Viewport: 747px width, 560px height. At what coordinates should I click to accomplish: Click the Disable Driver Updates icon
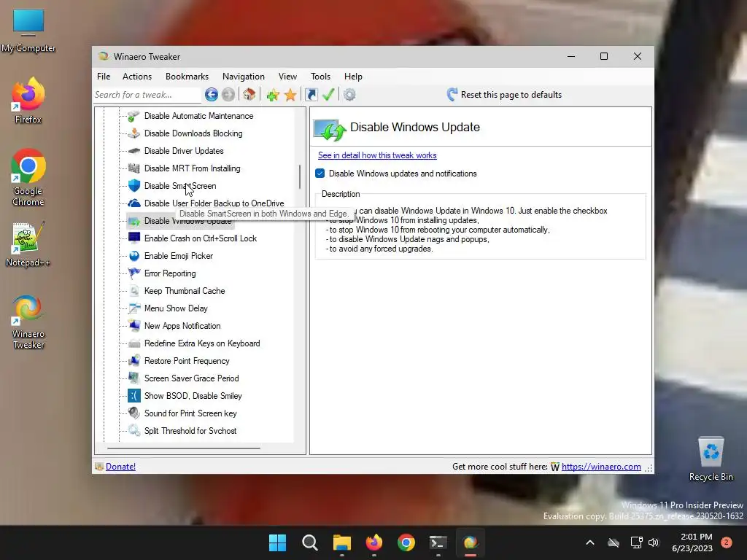134,151
